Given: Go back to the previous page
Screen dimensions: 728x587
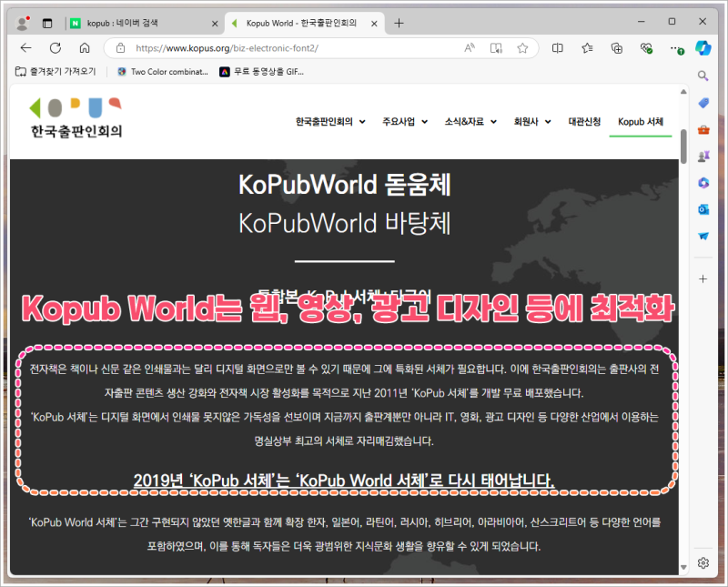Looking at the screenshot, I should (x=26, y=48).
